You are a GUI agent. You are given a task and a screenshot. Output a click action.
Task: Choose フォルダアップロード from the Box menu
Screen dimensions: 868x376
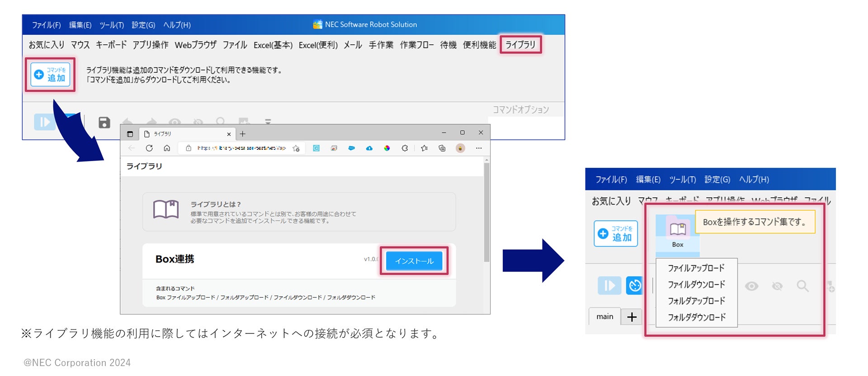tap(696, 301)
